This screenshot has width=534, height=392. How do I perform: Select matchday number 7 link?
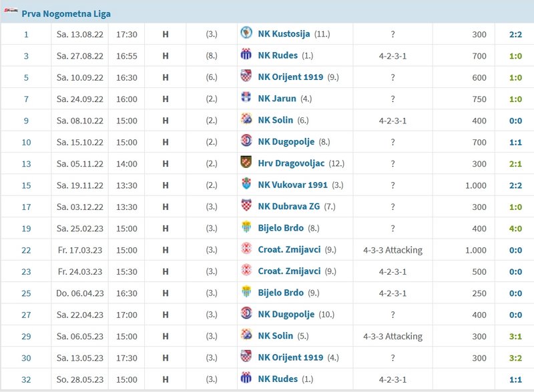[26, 99]
